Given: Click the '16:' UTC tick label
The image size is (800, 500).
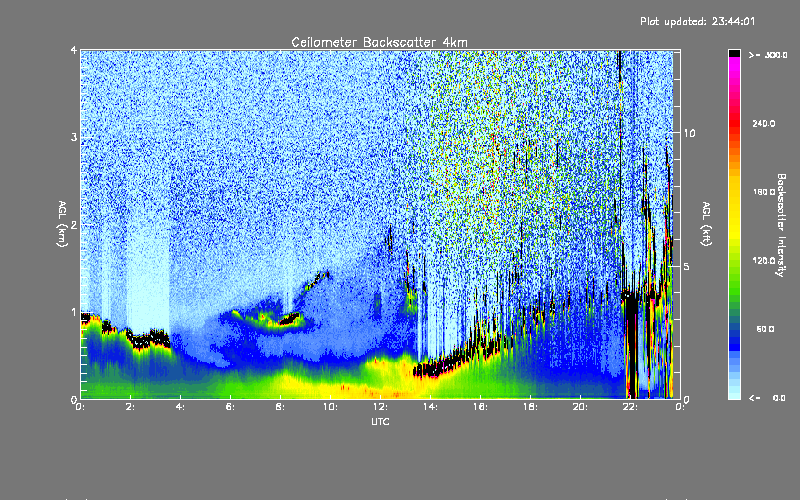Looking at the screenshot, I should (x=480, y=407).
